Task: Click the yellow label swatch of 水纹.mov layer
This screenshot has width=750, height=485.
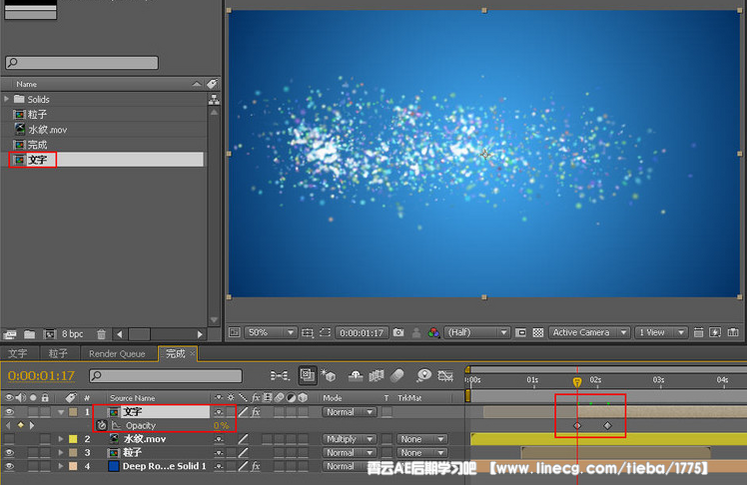Action: coord(73,439)
